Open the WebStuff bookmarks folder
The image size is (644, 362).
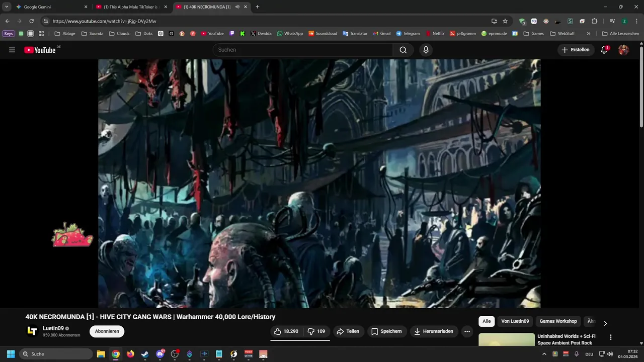[562, 34]
